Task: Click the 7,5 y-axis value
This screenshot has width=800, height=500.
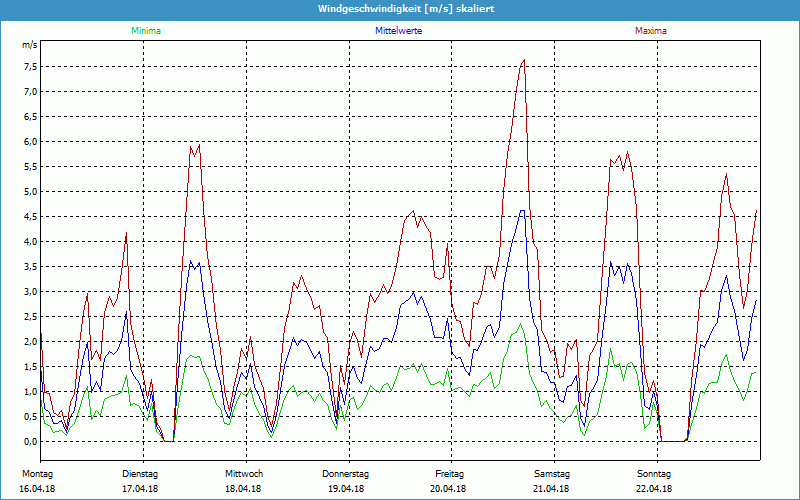Action: [30, 67]
